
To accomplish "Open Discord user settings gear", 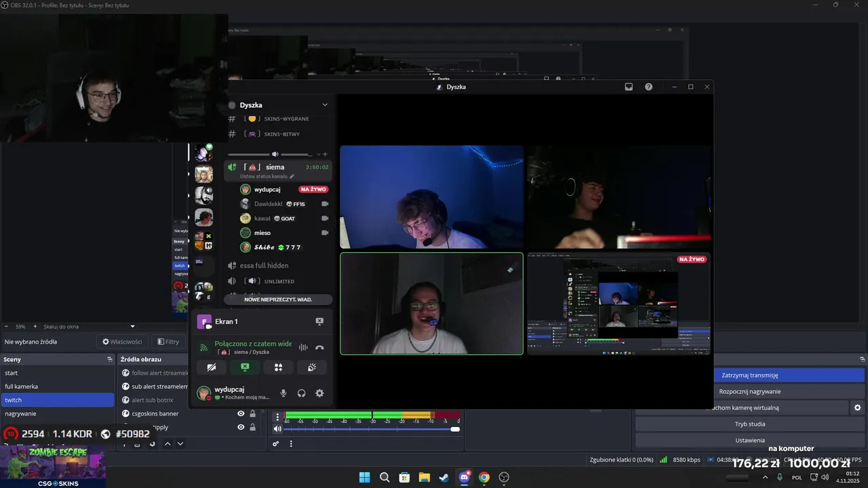I will pos(319,393).
